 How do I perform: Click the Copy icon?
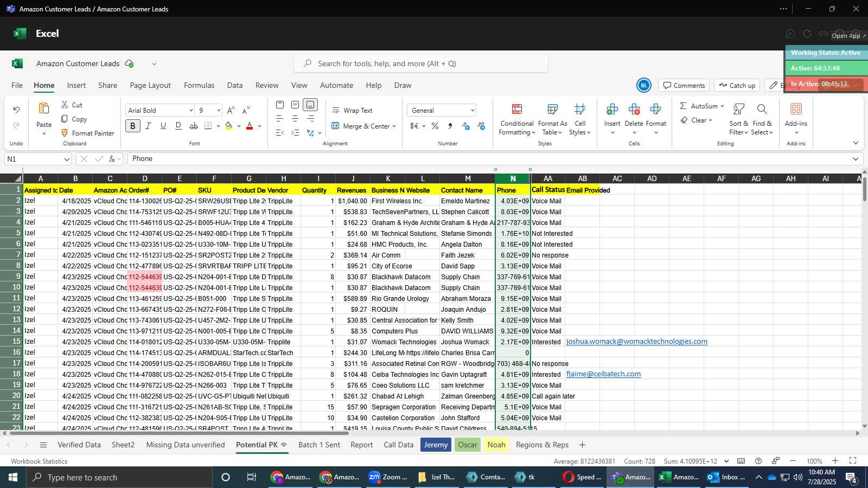pos(65,119)
